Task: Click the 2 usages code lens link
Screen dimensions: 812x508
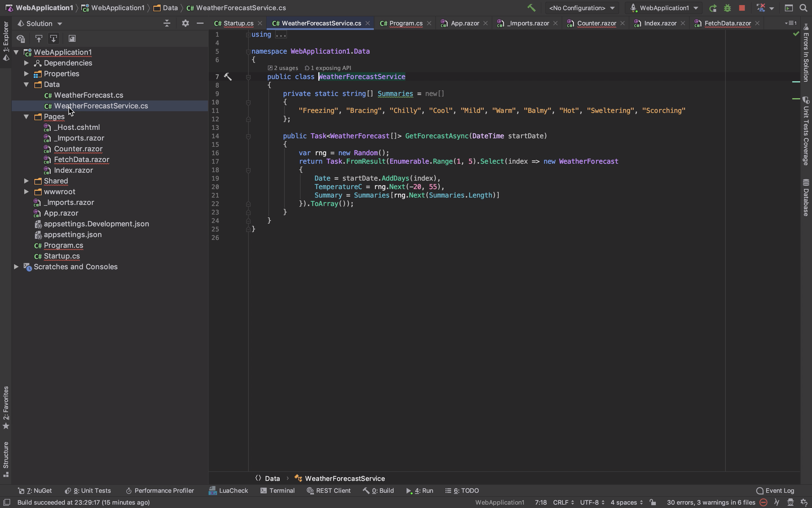Action: (283, 68)
